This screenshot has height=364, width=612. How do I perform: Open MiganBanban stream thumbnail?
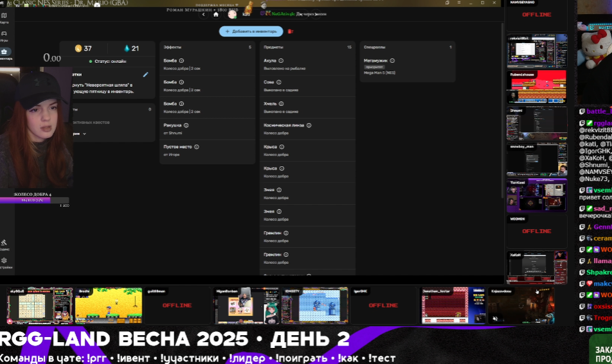(x=246, y=306)
